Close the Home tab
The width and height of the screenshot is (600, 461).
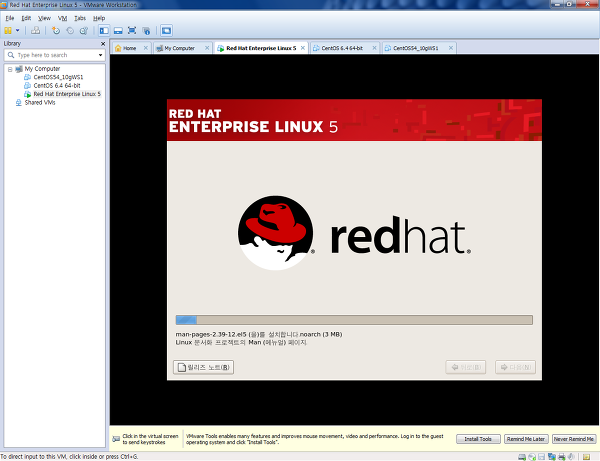click(x=146, y=48)
